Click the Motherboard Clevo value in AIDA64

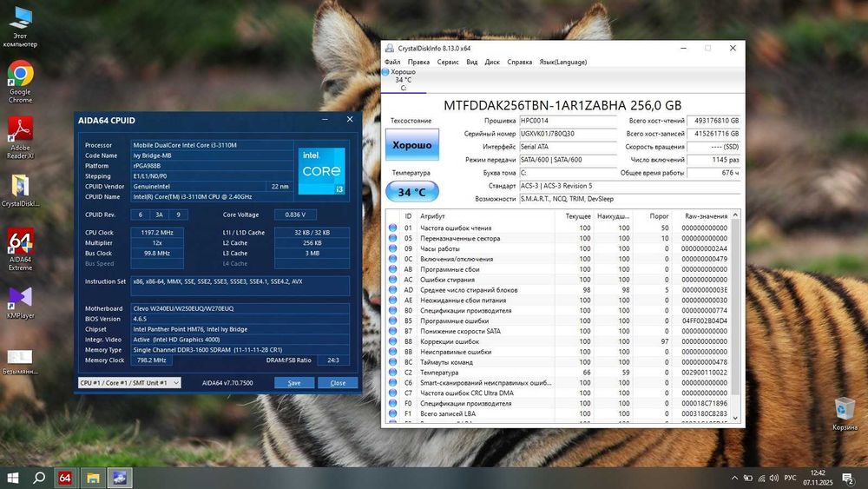point(240,308)
